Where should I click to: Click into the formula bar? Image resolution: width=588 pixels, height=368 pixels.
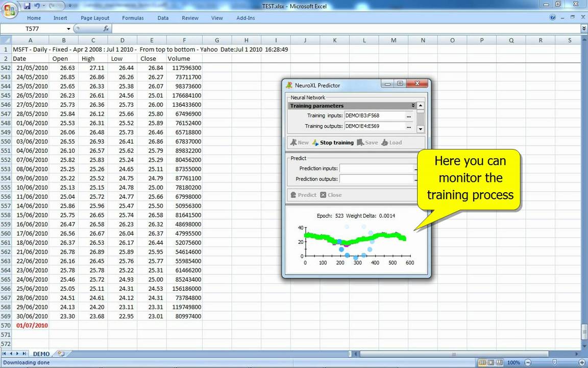click(x=345, y=29)
